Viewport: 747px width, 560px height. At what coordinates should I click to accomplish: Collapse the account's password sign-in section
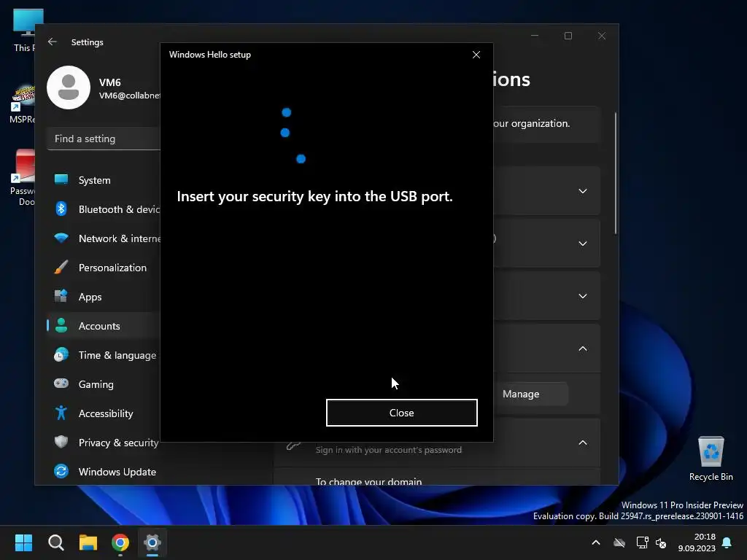pos(582,443)
